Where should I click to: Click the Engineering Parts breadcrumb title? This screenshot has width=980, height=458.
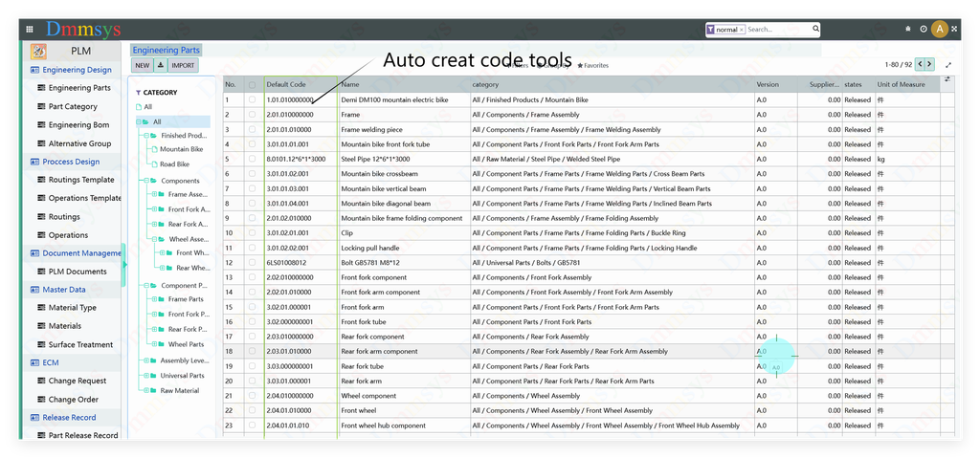(167, 50)
